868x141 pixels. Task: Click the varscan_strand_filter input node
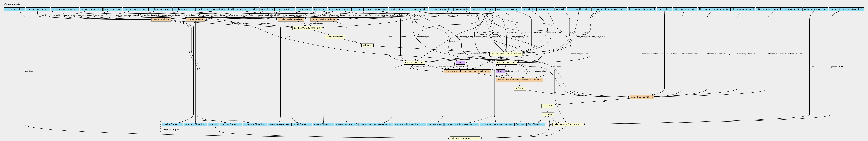[x=91, y=9]
